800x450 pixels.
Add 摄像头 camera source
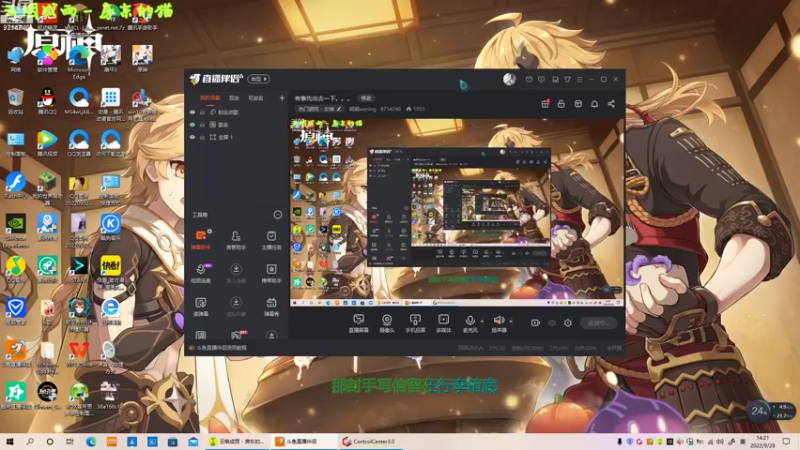coord(387,323)
